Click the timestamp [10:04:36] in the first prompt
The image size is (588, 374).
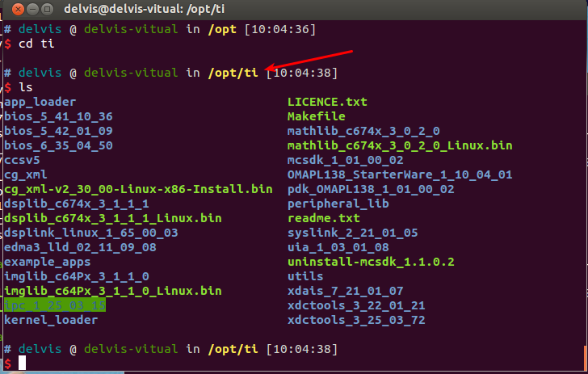pyautogui.click(x=280, y=29)
